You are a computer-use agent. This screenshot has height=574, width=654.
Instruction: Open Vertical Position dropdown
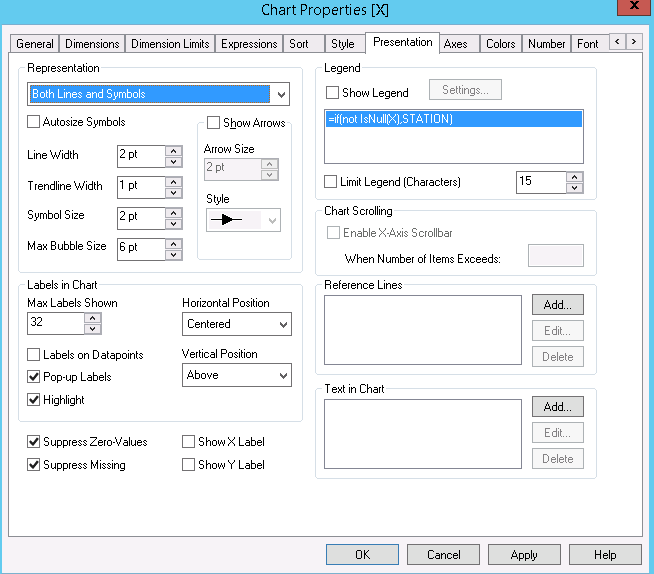click(283, 375)
